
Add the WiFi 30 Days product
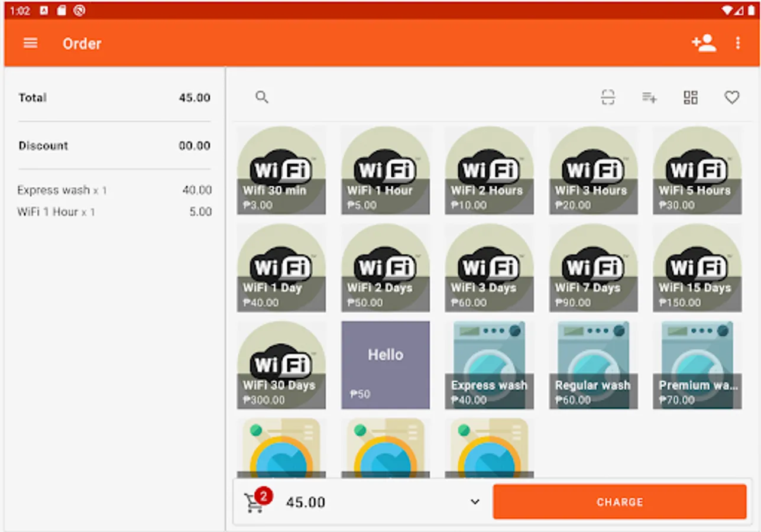pos(281,365)
